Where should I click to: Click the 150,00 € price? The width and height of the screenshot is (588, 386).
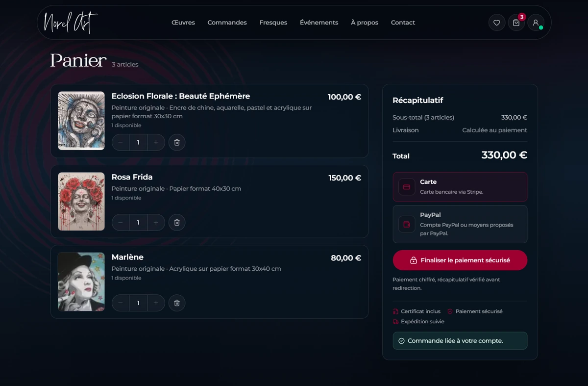pyautogui.click(x=345, y=178)
